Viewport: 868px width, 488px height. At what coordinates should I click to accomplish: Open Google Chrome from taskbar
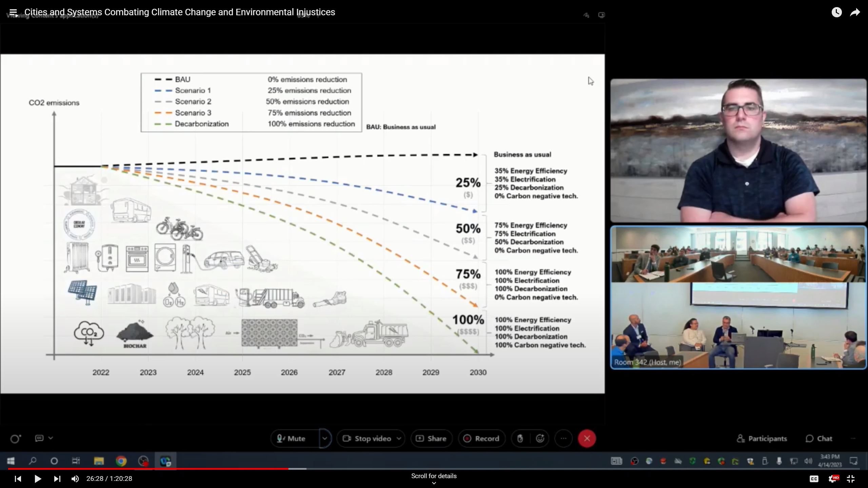coord(121,461)
